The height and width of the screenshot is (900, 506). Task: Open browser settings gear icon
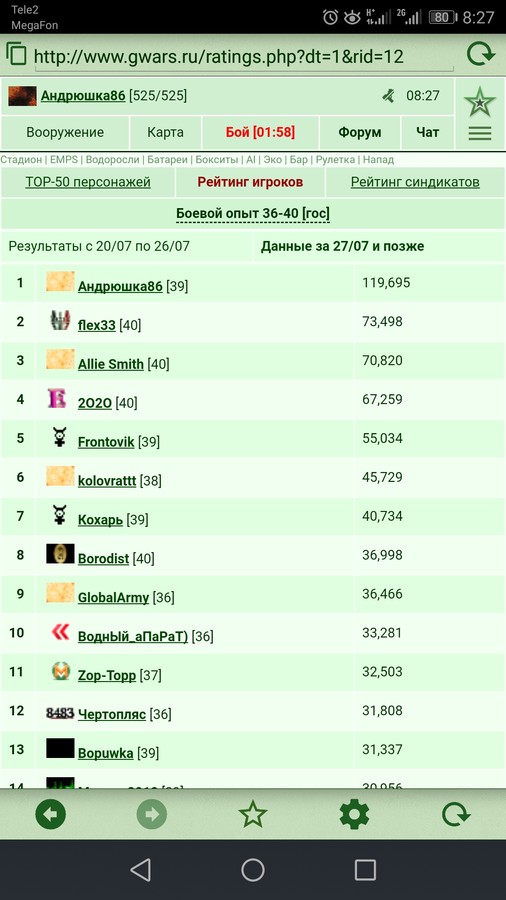[354, 814]
